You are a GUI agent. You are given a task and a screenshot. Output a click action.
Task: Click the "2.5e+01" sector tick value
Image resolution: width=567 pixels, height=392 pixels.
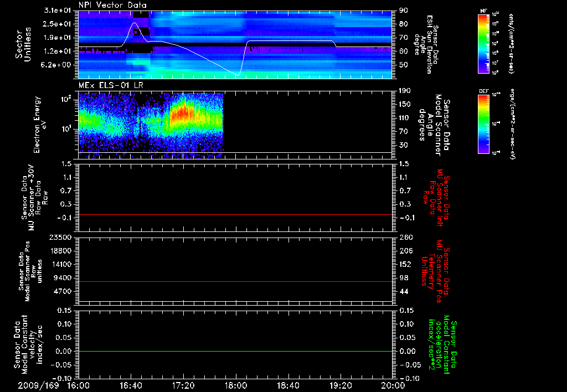(x=57, y=24)
